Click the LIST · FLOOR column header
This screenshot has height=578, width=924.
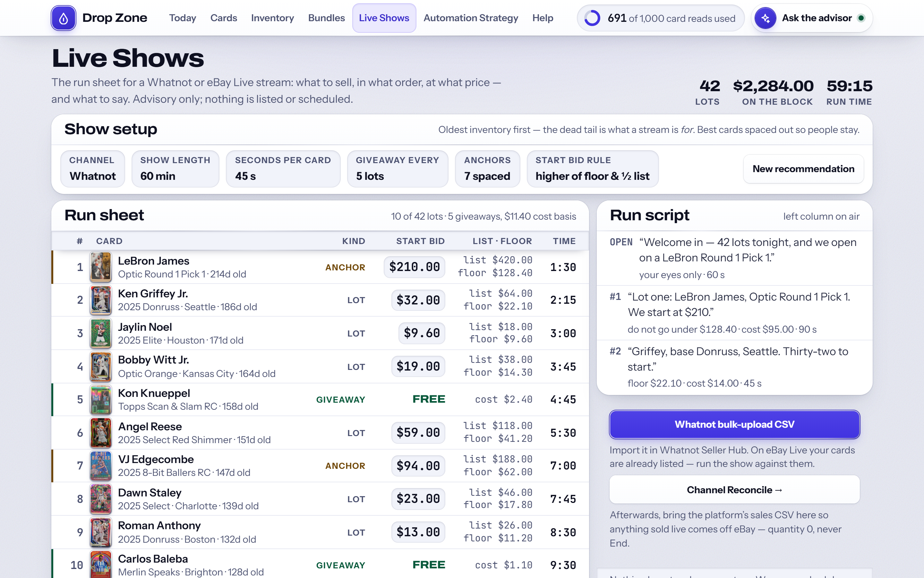(502, 241)
